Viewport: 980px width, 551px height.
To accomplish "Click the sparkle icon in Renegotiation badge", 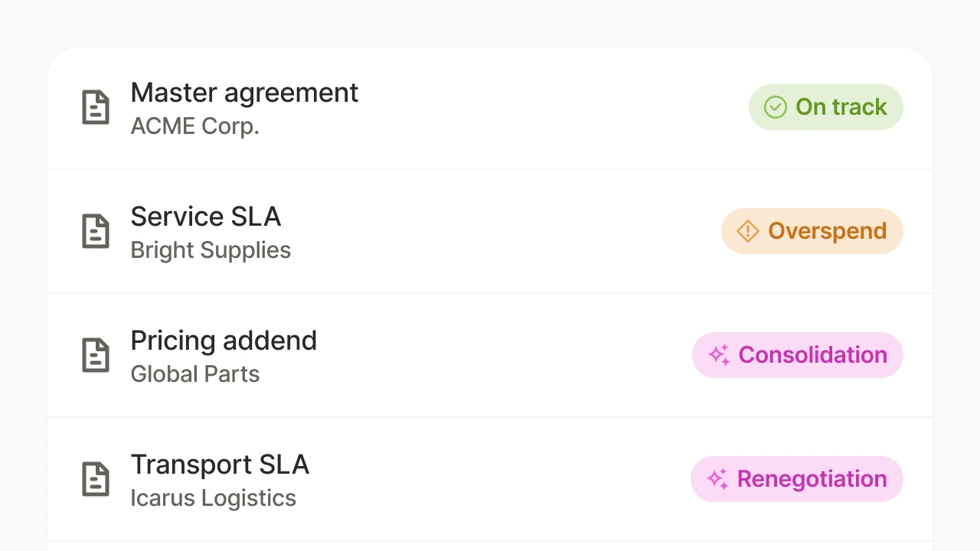I will (717, 479).
